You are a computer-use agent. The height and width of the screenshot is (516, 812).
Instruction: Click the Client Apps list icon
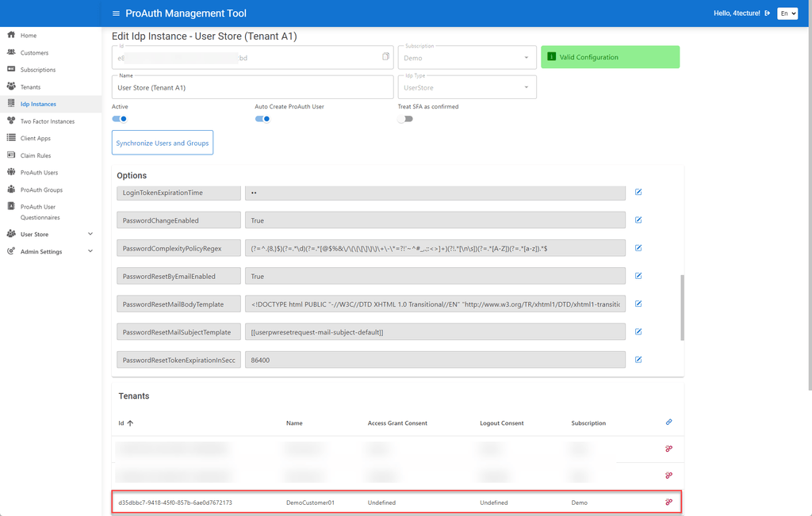click(x=11, y=137)
